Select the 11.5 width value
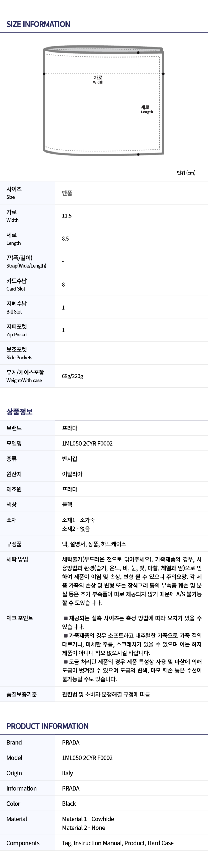208x868 pixels. [x=67, y=216]
